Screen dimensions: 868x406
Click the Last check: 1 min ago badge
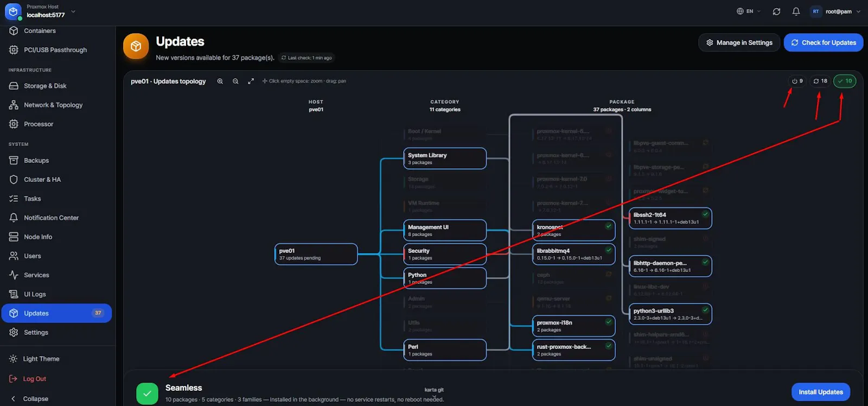point(307,58)
